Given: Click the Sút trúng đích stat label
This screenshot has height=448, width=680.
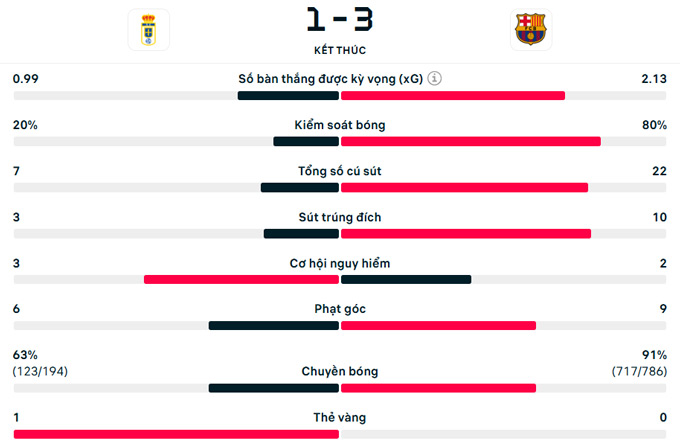Looking at the screenshot, I should [340, 217].
